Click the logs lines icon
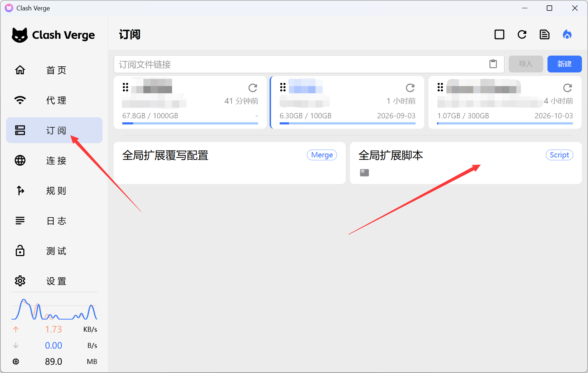Viewport: 588px width, 373px height. [20, 221]
